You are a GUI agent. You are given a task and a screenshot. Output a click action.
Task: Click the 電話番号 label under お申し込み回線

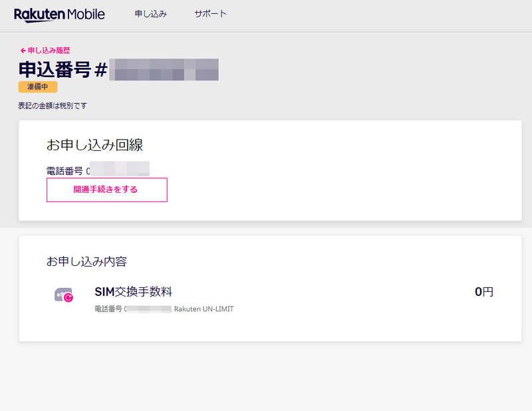[65, 171]
